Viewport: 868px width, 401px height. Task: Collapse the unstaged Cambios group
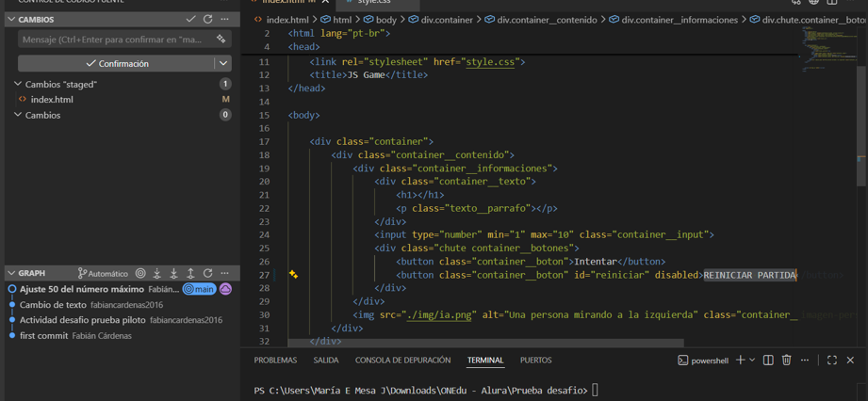click(x=18, y=115)
